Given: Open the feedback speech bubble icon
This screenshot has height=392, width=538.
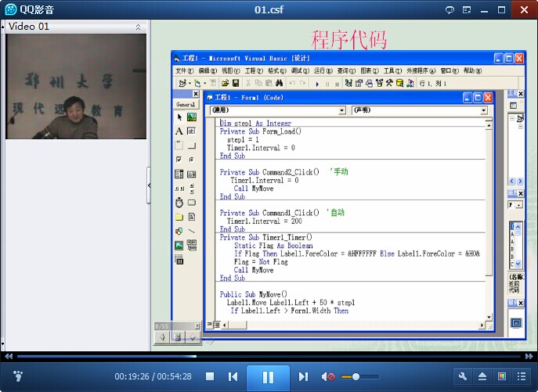Looking at the screenshot, I should click(450, 10).
